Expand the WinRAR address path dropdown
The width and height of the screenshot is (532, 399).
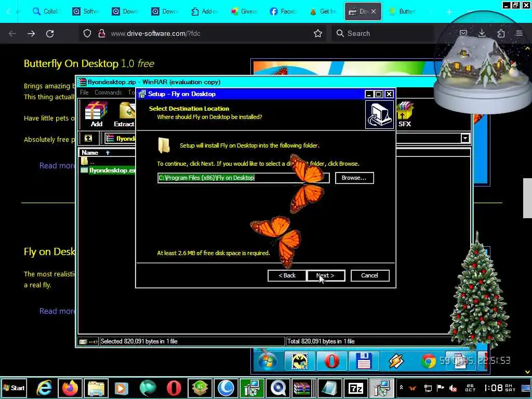[x=465, y=138]
